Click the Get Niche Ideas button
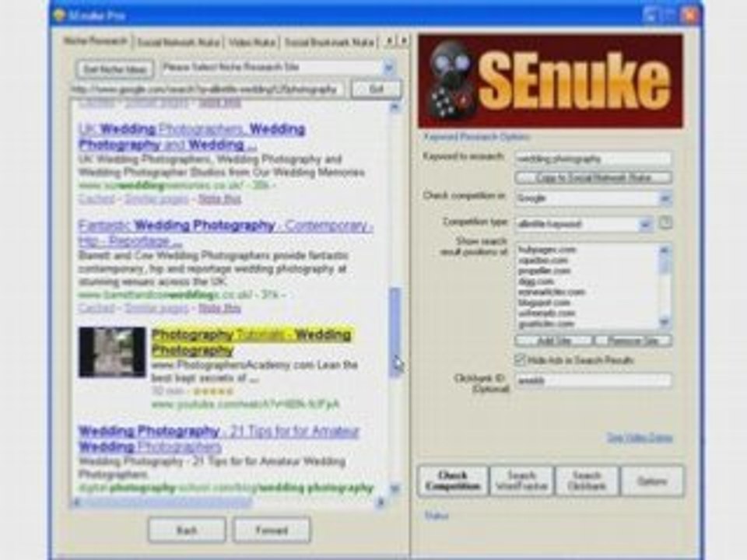747x560 pixels. (x=115, y=69)
